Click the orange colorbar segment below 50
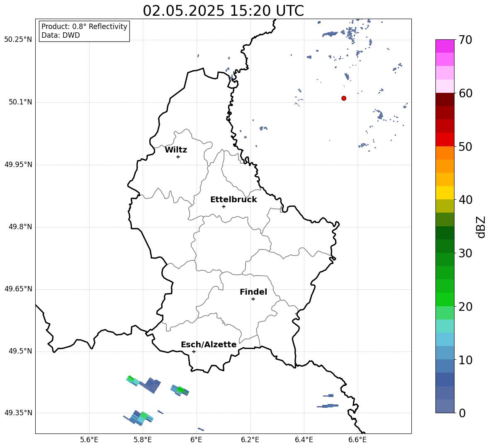Image resolution: width=491 pixels, height=448 pixels. tap(445, 153)
